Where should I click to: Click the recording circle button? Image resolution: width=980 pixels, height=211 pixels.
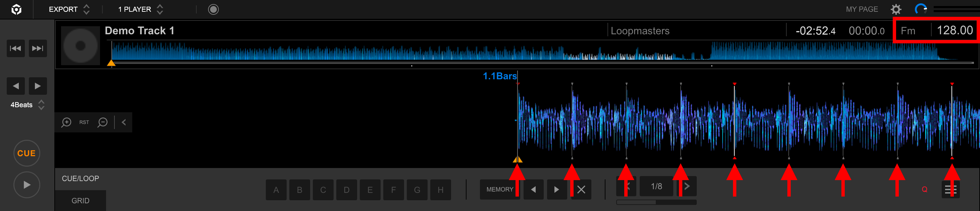click(213, 9)
